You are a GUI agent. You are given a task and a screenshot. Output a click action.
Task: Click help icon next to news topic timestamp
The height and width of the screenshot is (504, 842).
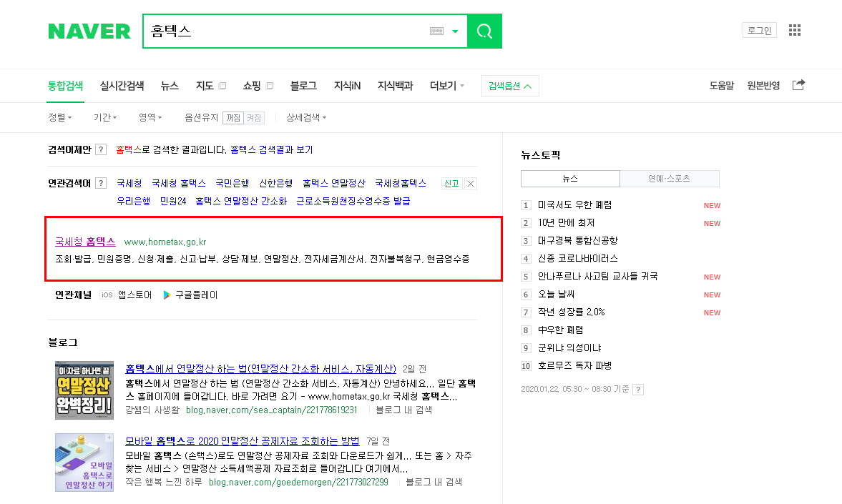(638, 390)
